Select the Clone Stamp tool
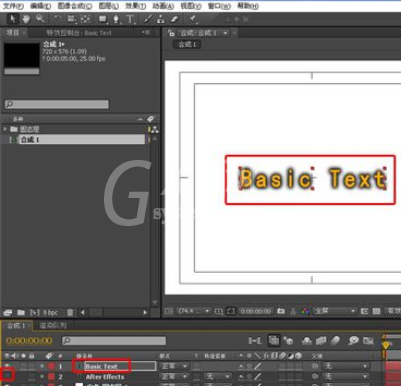Screen dimensions: 401x386 point(161,19)
